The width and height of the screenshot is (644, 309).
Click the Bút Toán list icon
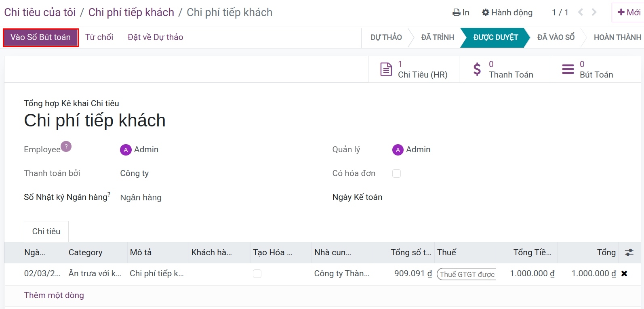point(568,69)
